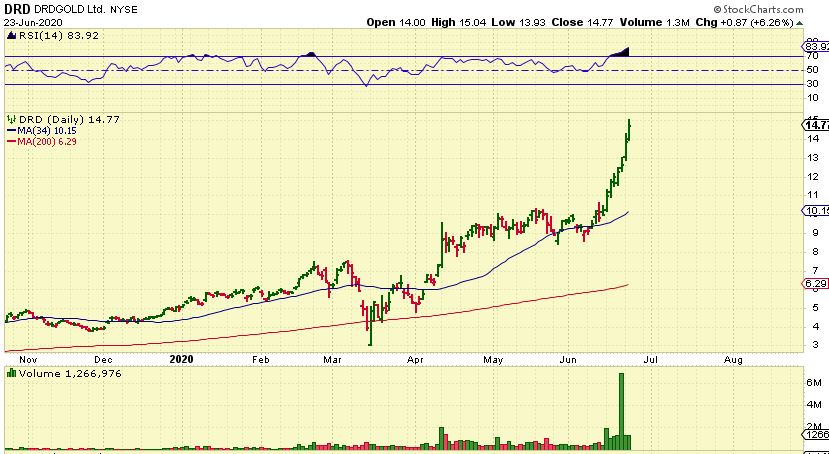829x454 pixels.
Task: Click the price axis label 12
Action: coord(813,177)
